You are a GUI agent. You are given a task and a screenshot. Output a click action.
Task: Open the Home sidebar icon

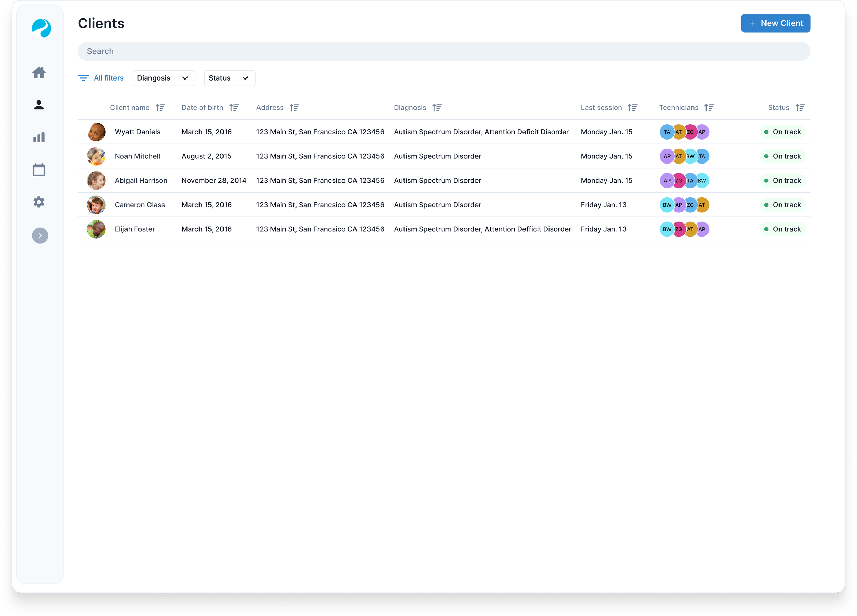[39, 72]
